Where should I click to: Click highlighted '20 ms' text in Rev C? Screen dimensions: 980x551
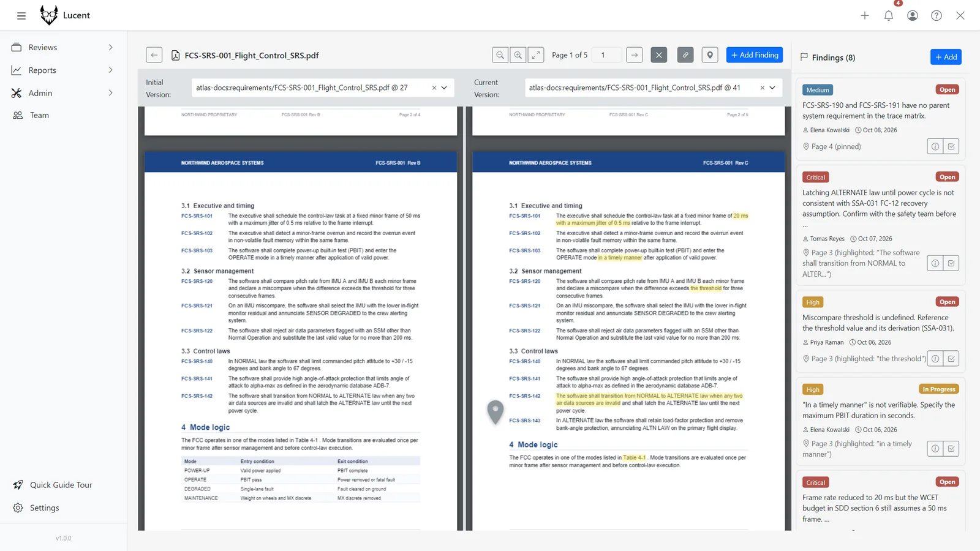(x=741, y=216)
